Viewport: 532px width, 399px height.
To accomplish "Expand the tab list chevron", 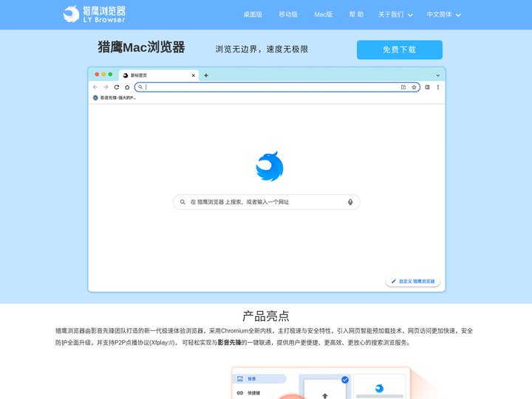I will (437, 75).
